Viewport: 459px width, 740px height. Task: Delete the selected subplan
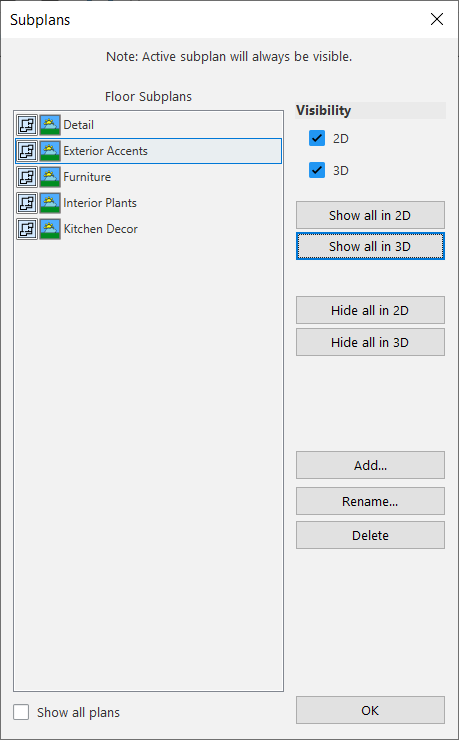pyautogui.click(x=370, y=535)
